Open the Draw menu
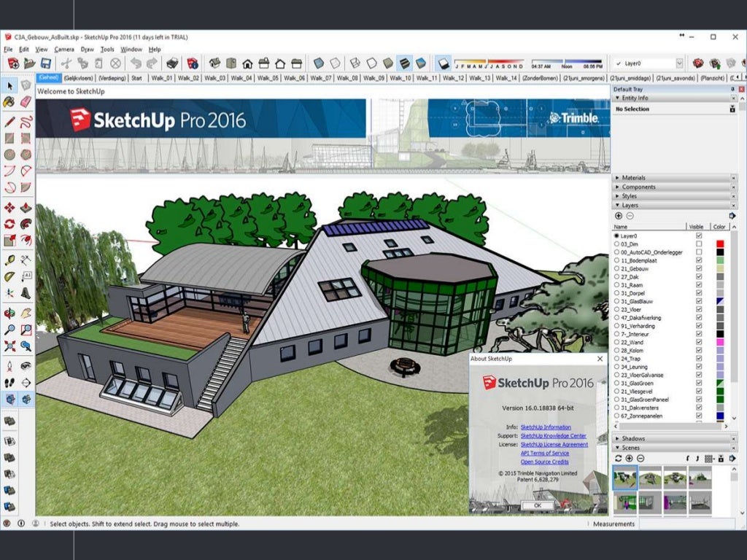 pos(88,49)
